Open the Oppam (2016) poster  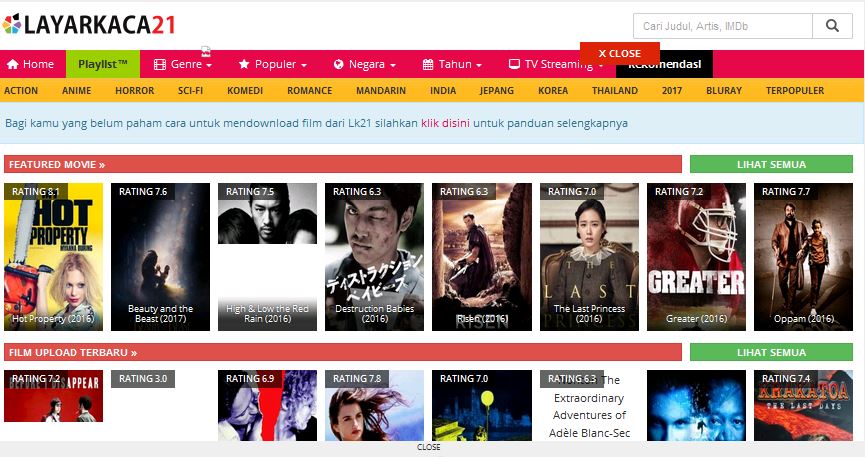(x=804, y=257)
